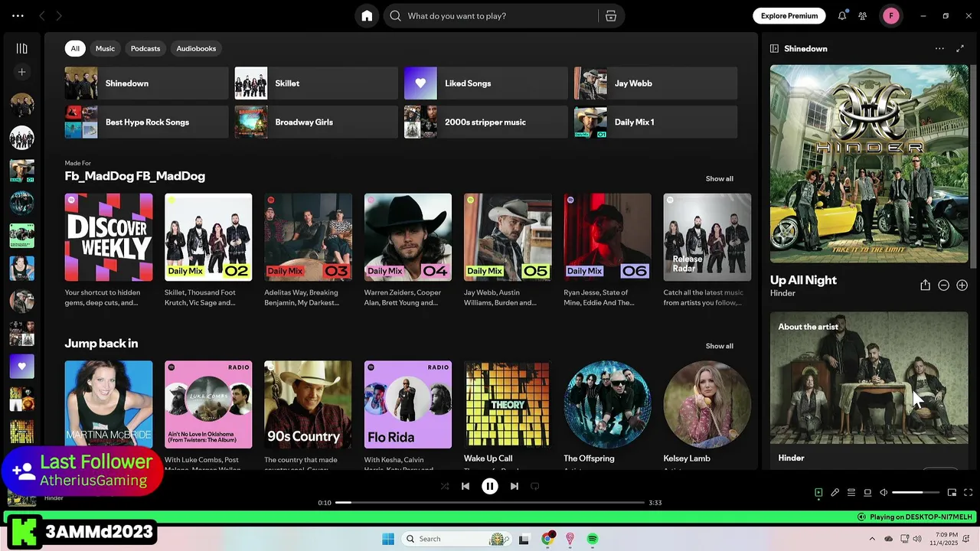The width and height of the screenshot is (980, 551).
Task: Open Spotify icon in Windows taskbar
Action: tap(593, 539)
